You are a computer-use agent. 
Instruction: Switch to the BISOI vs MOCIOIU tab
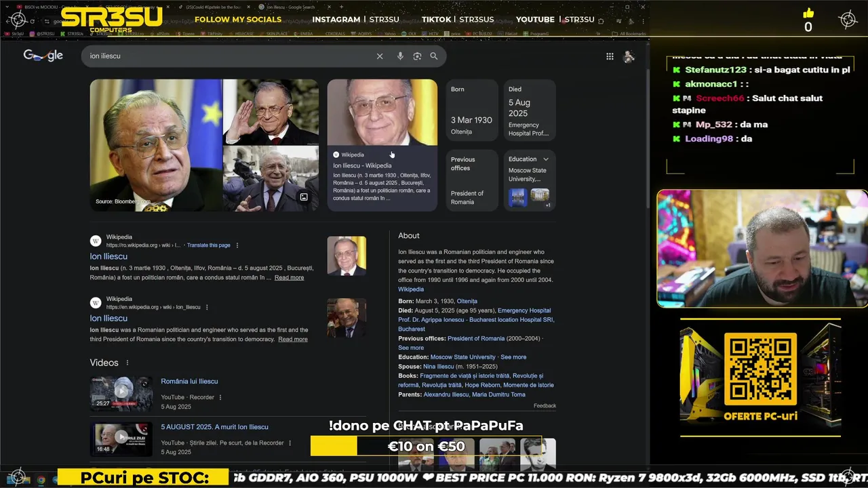[x=51, y=7]
